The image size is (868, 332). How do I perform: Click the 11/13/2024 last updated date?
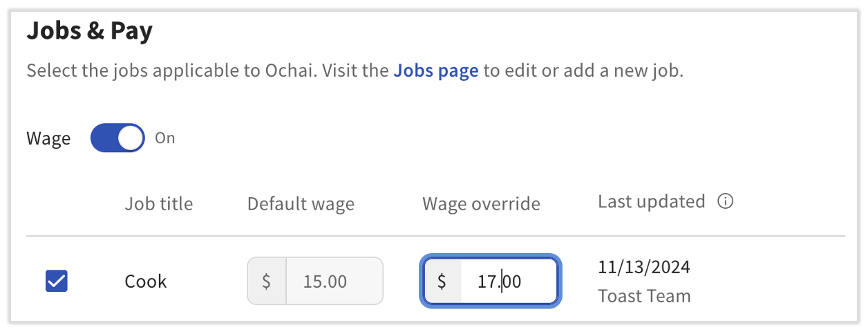coord(643,267)
